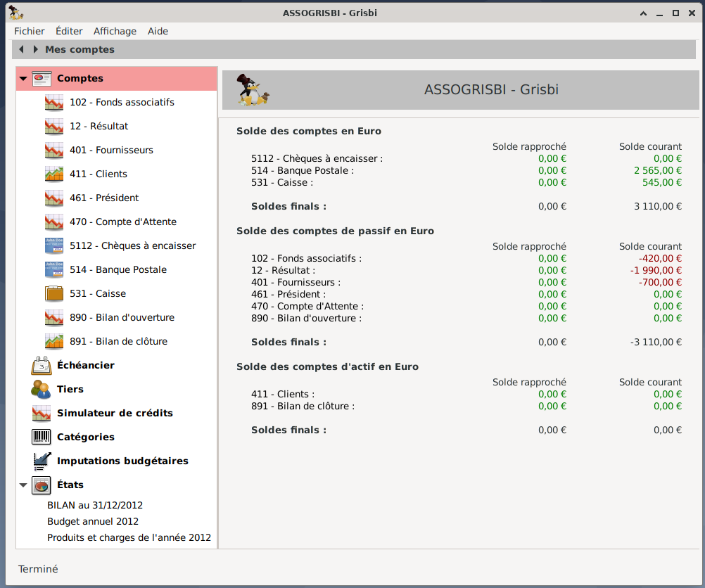Click the Tiers people icon

(42, 390)
